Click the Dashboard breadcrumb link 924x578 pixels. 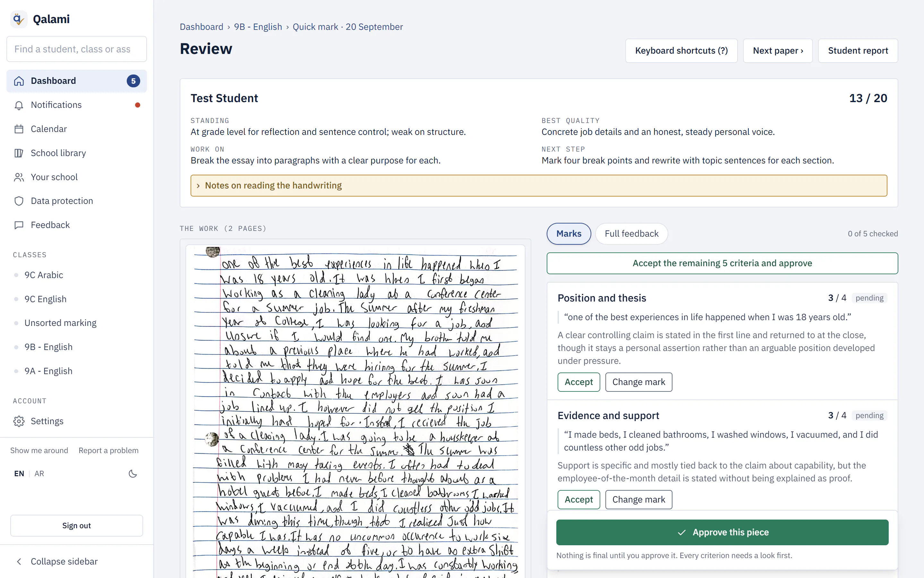[x=201, y=27]
